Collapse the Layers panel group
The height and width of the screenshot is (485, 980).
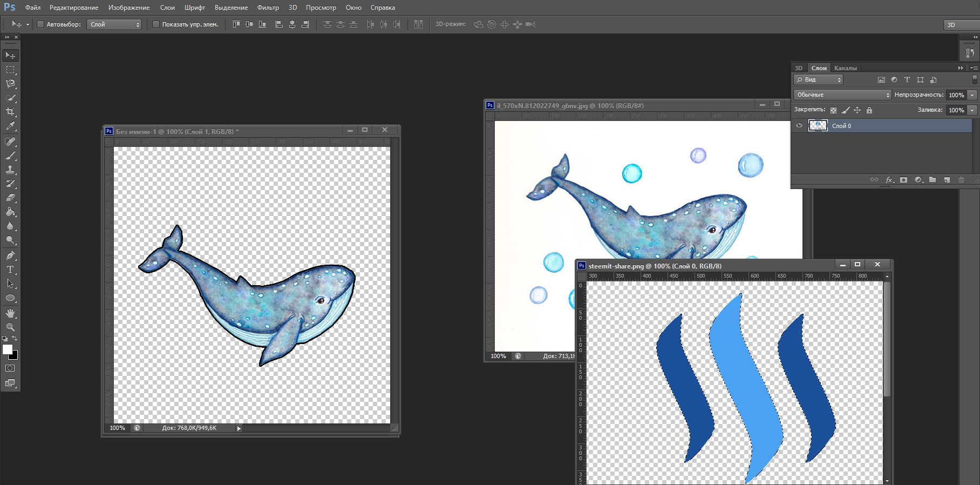(961, 68)
